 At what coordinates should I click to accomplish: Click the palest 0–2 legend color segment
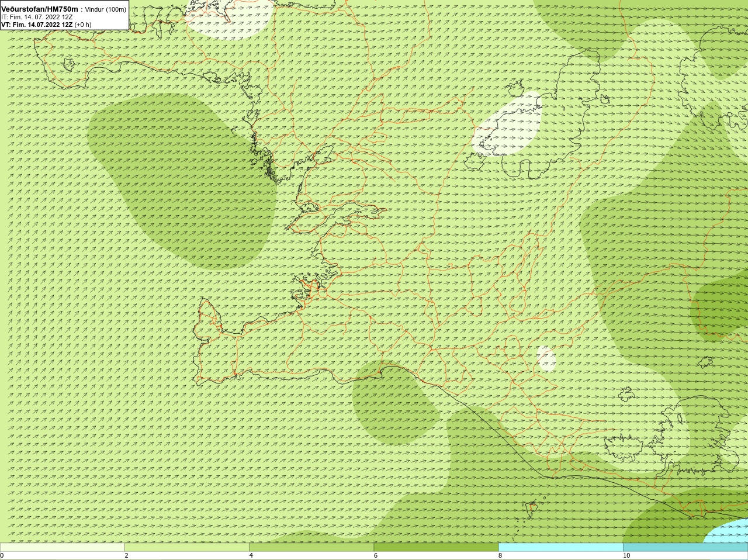click(x=62, y=547)
